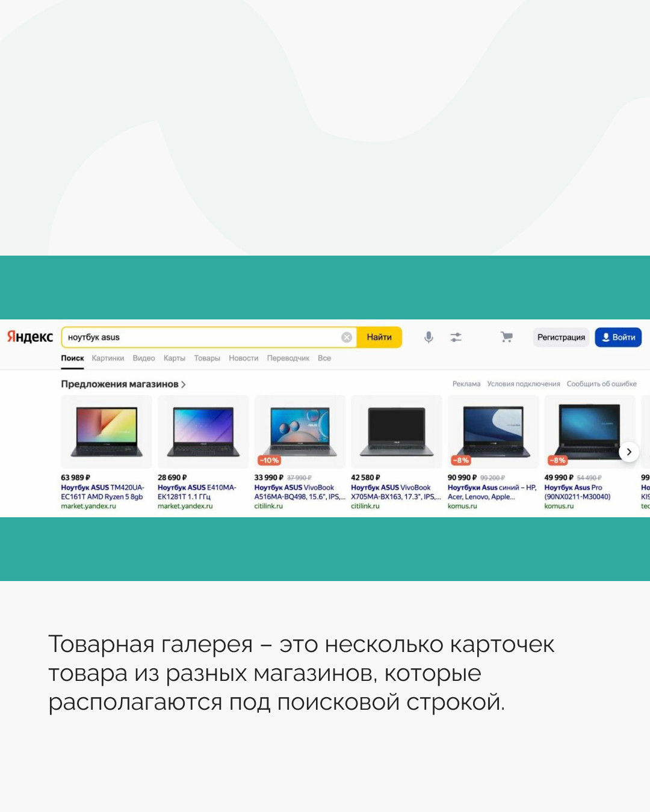The image size is (650, 812).
Task: Open the Ноутбук Asus Pro title link
Action: (578, 492)
